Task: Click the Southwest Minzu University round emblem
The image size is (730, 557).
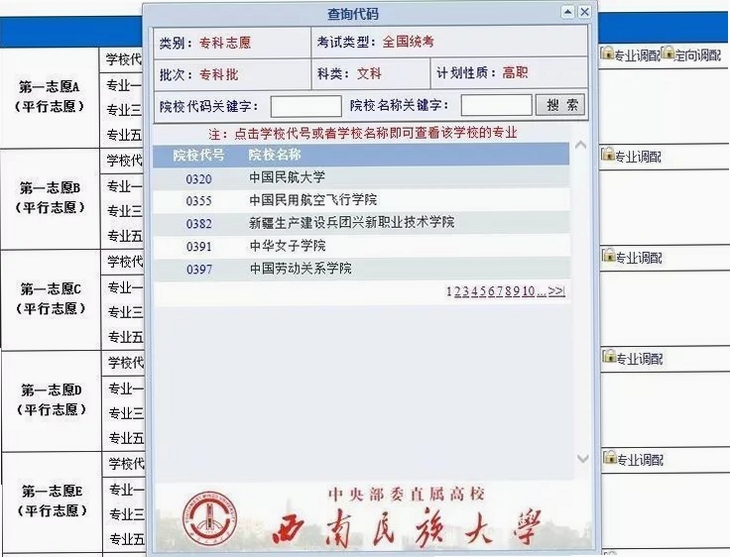Action: pos(209,518)
